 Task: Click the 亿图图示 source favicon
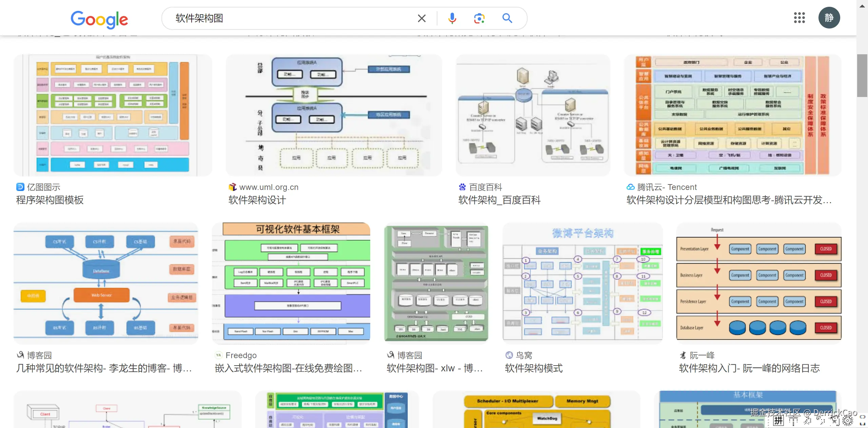tap(20, 187)
